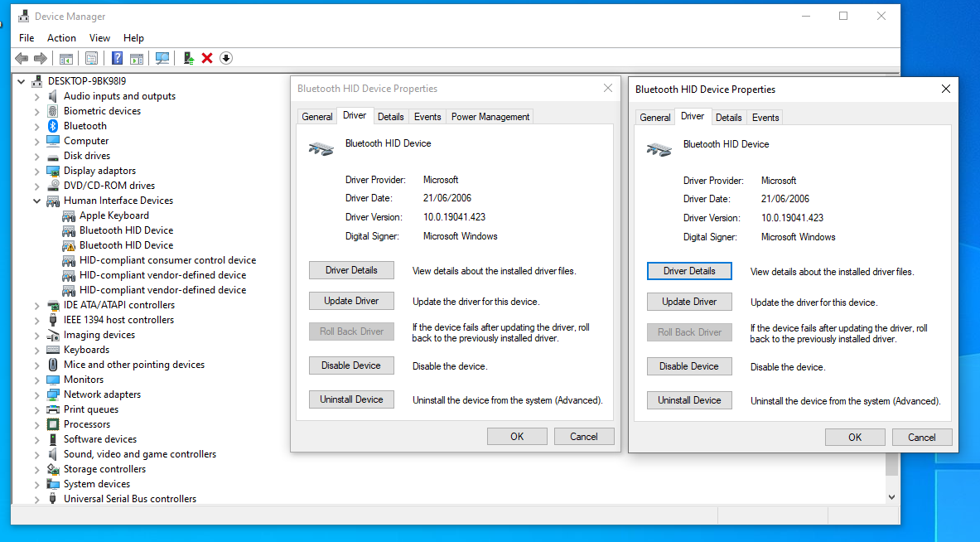Open the File menu
This screenshot has width=980, height=542.
tap(27, 38)
